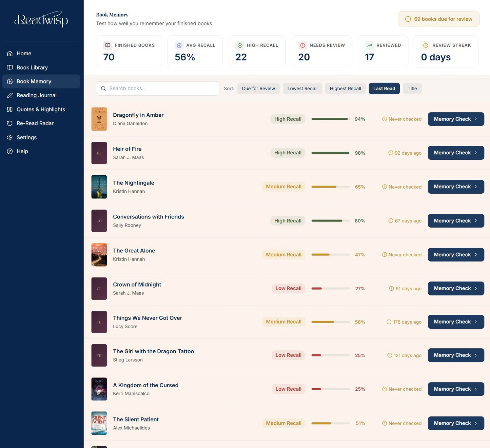
Task: Click the chevron on Things We Never Got Over's Memory Check
Action: tap(476, 322)
